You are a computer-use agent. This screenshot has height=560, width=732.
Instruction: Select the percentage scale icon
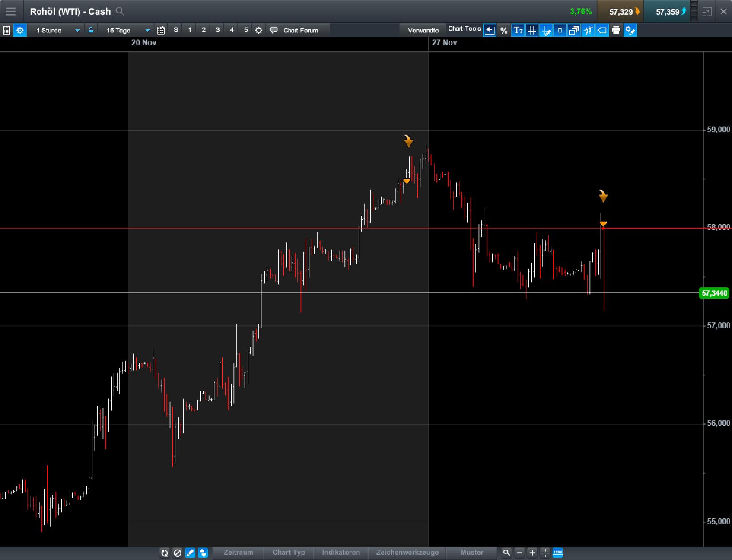pyautogui.click(x=504, y=30)
